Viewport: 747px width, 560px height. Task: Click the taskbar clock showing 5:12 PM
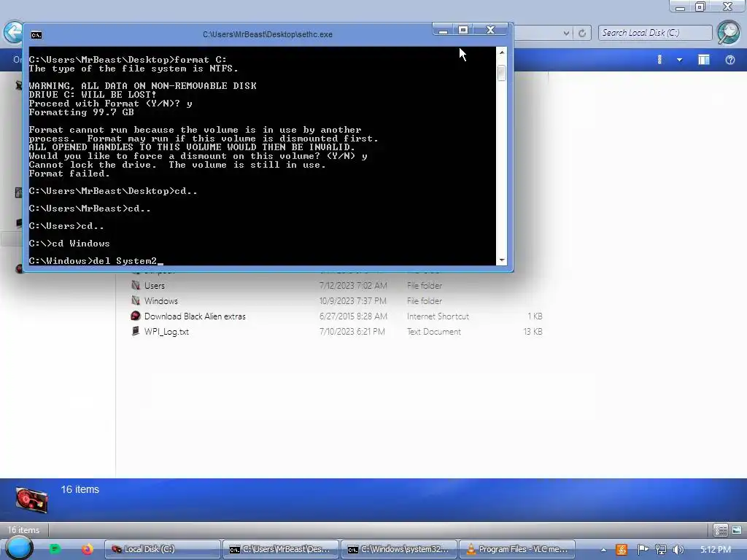coord(716,550)
